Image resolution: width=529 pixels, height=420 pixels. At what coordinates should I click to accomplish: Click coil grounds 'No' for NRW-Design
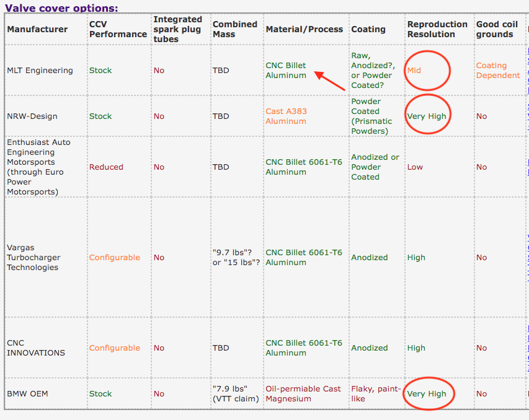pos(481,116)
